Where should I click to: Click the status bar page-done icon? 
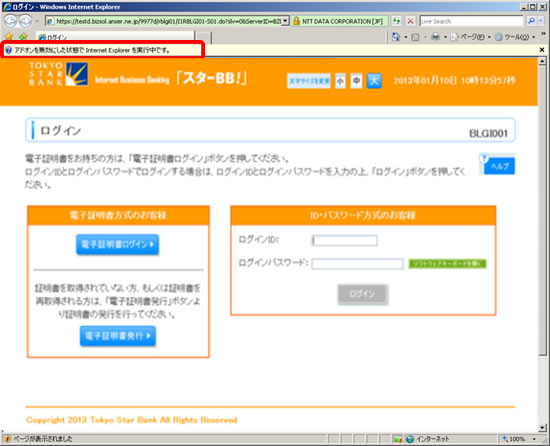pos(7,439)
